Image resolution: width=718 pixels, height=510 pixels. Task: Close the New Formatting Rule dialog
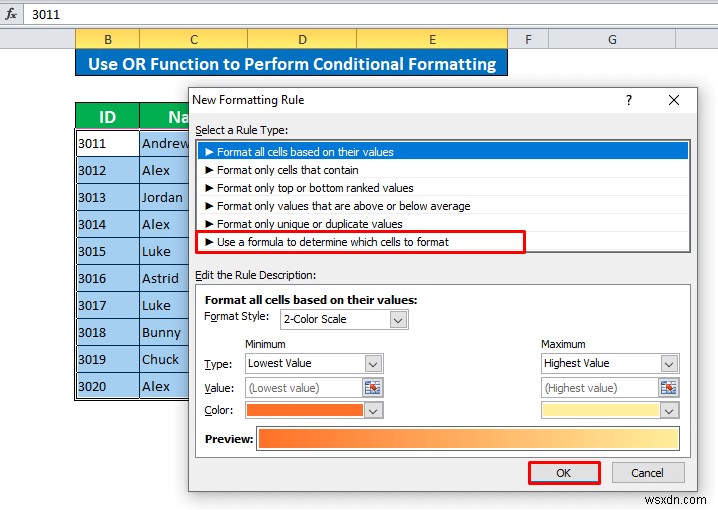675,100
